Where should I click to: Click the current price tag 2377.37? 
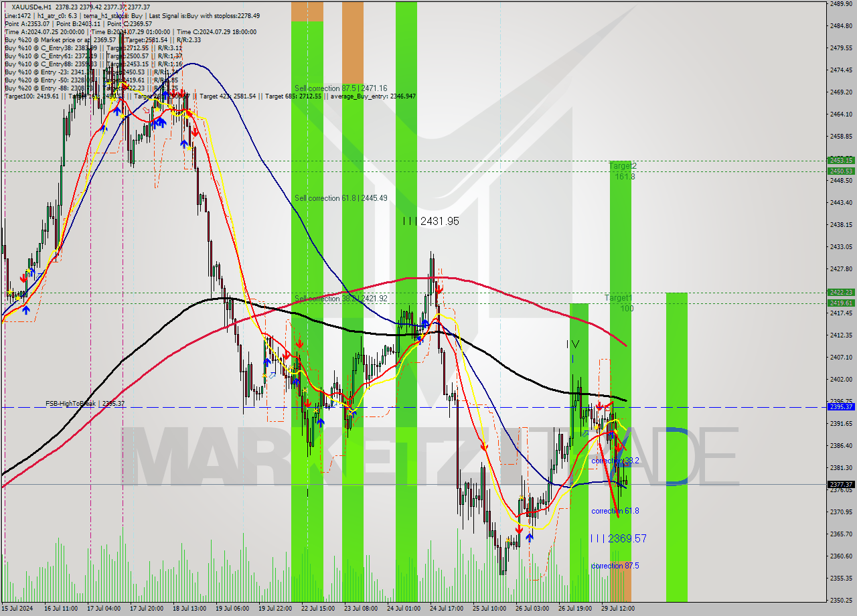(x=841, y=484)
